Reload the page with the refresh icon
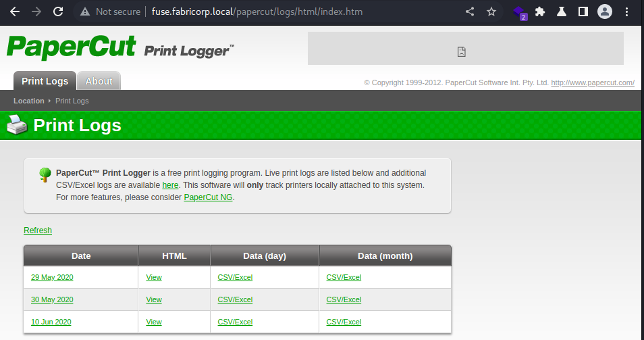The height and width of the screenshot is (340, 644). click(x=58, y=11)
